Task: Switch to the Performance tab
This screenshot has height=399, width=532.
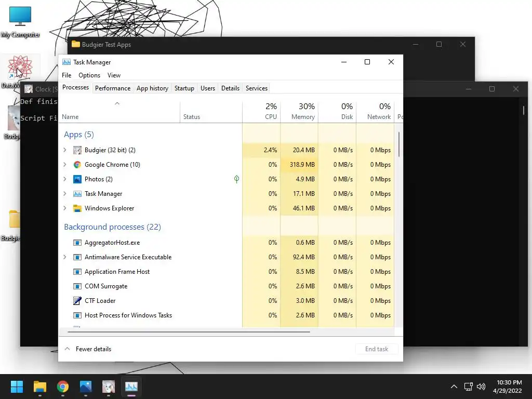Action: 113,88
